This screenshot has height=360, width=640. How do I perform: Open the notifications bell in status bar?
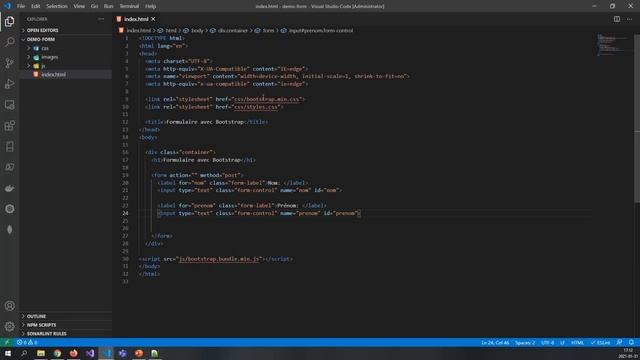click(x=631, y=342)
